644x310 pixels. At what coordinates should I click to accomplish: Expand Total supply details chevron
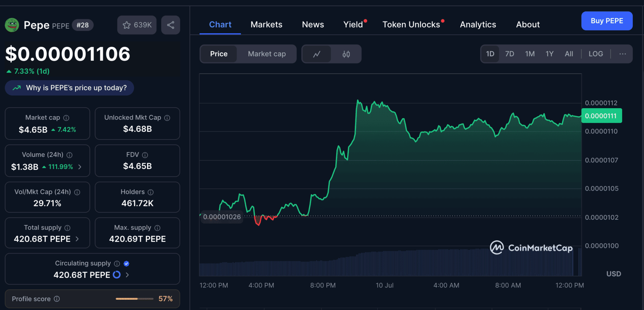coord(77,239)
